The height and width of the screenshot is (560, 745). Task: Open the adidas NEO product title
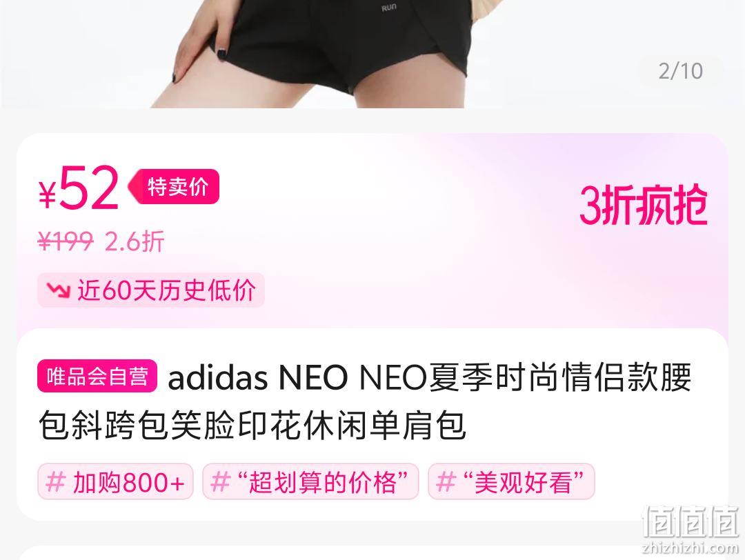coord(364,401)
